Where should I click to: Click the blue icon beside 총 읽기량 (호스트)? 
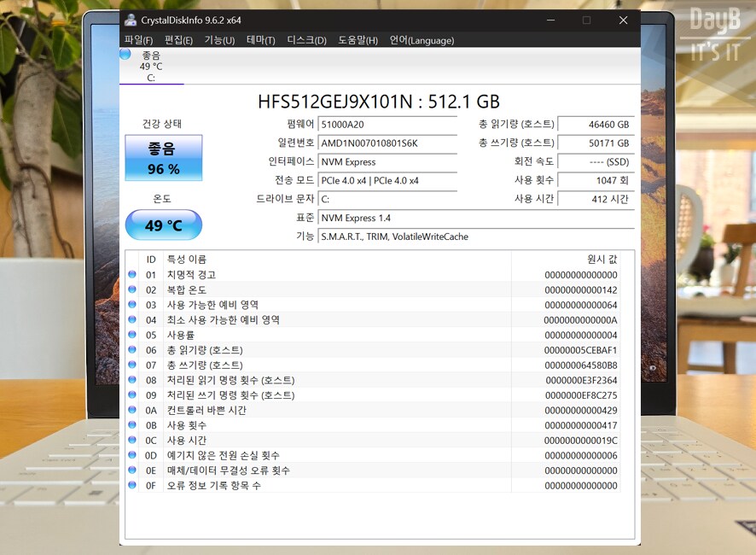click(134, 349)
